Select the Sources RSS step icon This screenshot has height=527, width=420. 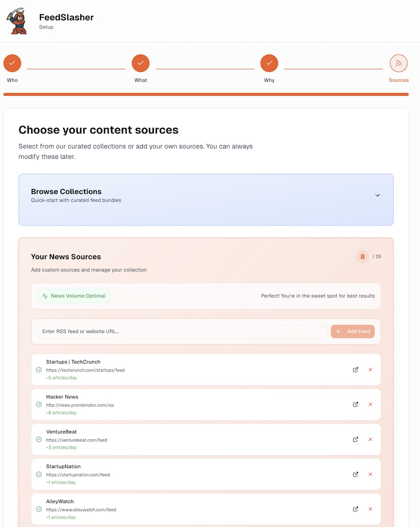[x=398, y=63]
